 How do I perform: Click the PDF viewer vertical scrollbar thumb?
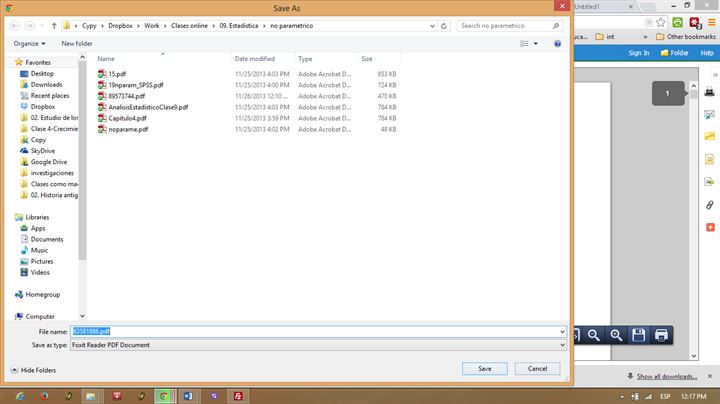point(693,95)
